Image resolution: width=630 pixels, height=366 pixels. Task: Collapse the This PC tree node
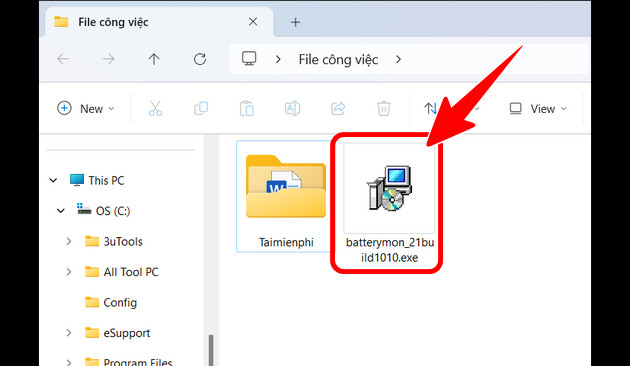53,180
